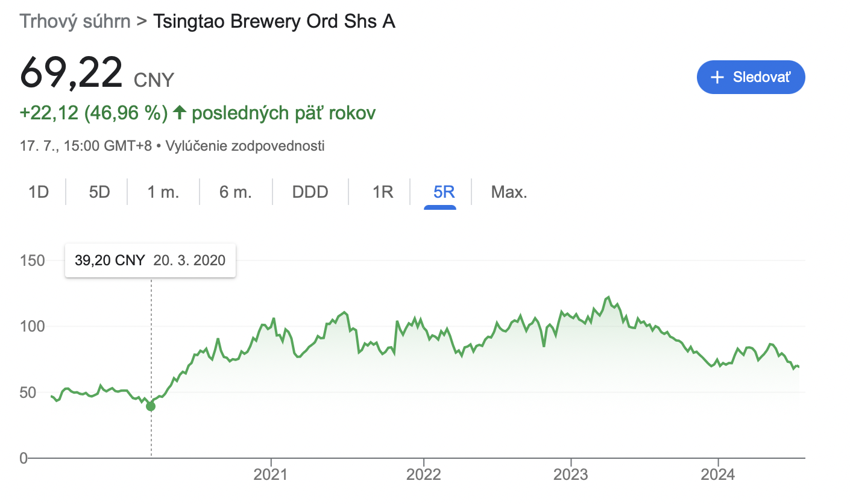Click the 39,20 CNY chart tooltip

(x=150, y=260)
